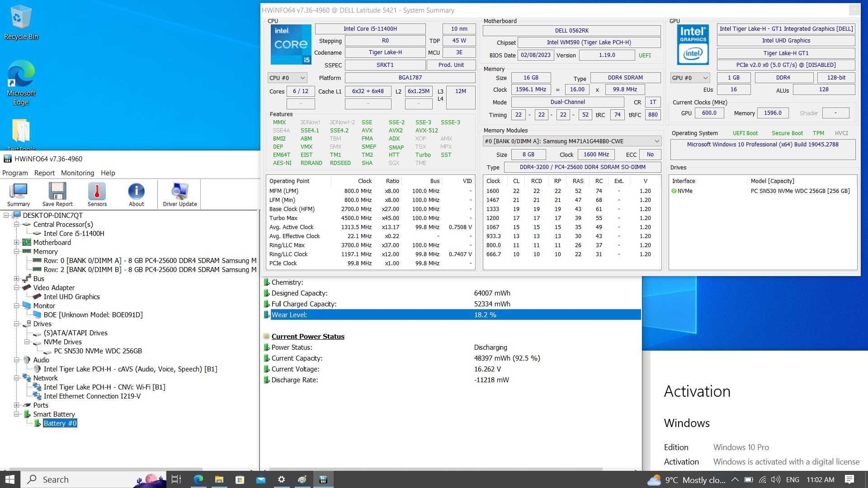
Task: Select memory Row: 0 BANK 0/DIMM A
Action: tap(150, 260)
